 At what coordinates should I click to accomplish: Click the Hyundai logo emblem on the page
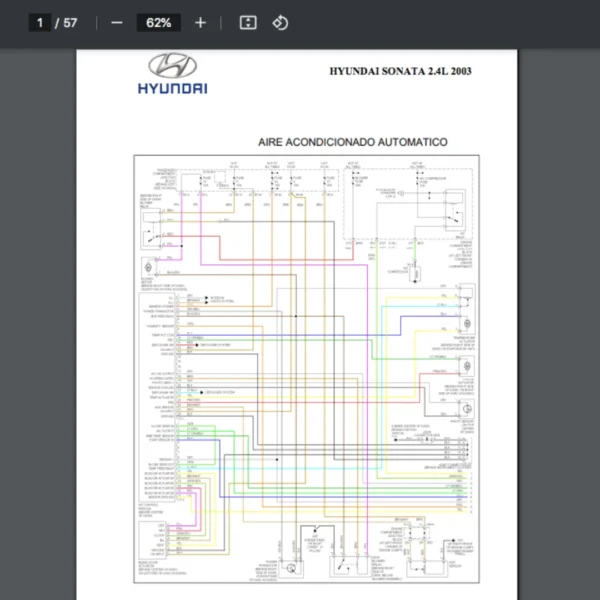click(172, 67)
